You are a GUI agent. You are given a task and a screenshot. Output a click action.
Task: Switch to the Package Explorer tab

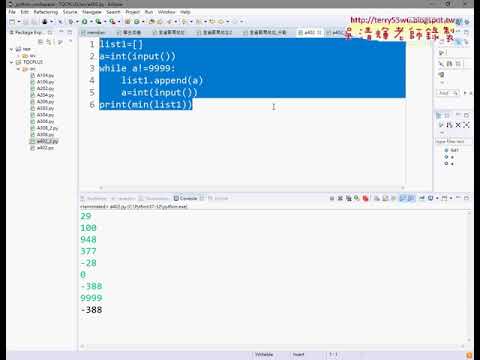point(28,32)
